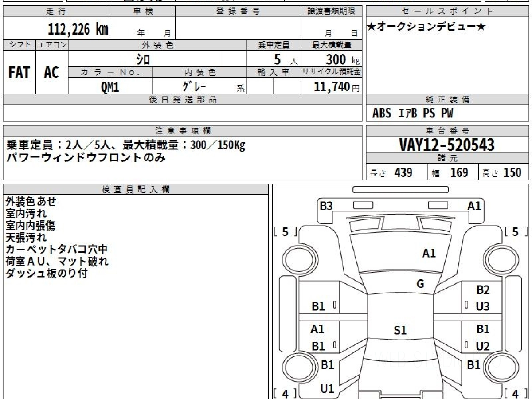Select the 乗車定員 header cell
Screen dimensions: 532x399
click(274, 45)
